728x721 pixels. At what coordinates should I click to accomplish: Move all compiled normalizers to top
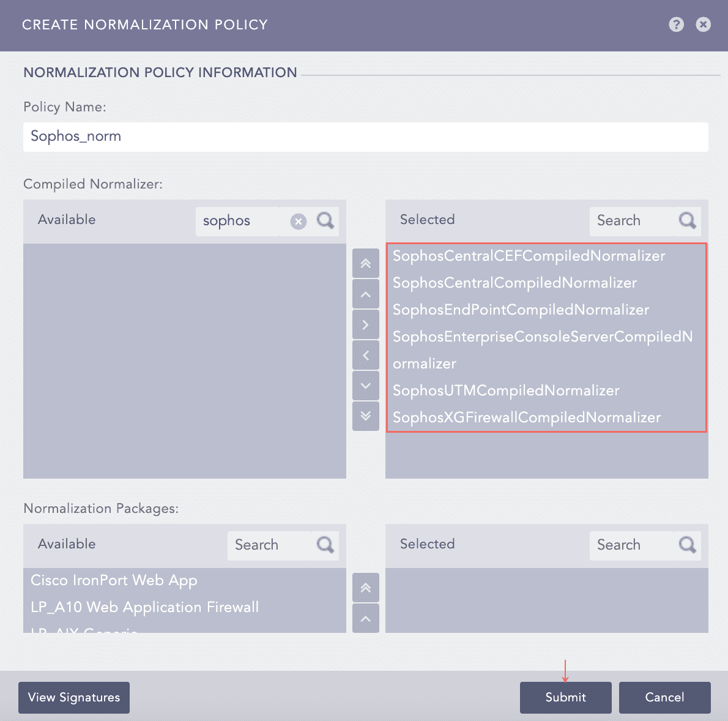(x=366, y=264)
